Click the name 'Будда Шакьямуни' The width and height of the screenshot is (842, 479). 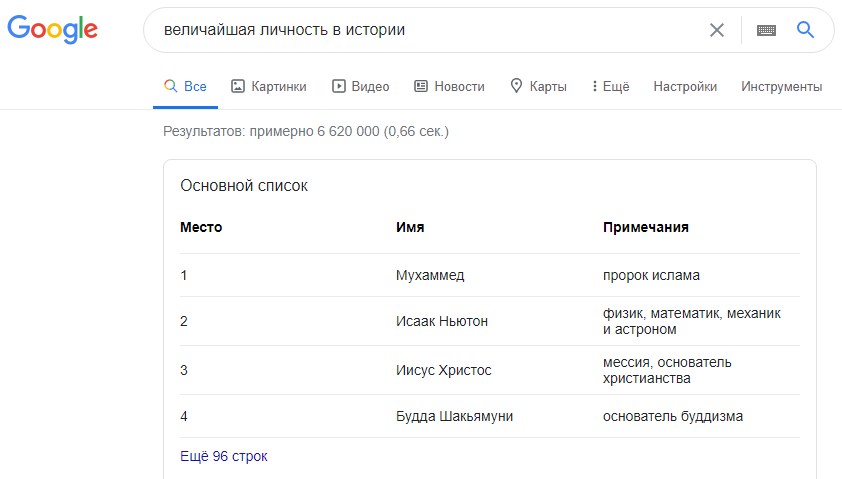pyautogui.click(x=454, y=416)
